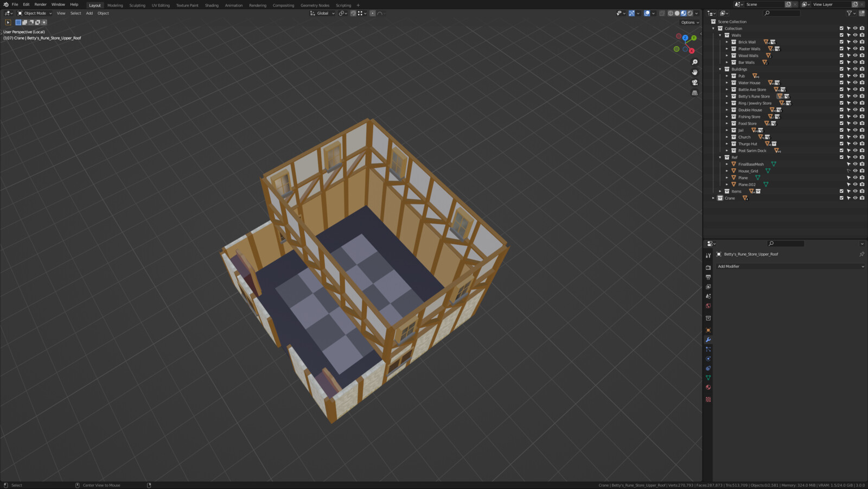Screen dimensions: 868x489
Task: Hide Church collection with eye icon
Action: 855,137
